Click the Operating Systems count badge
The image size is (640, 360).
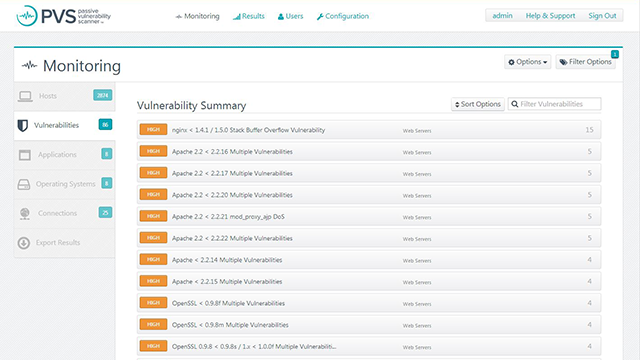[x=107, y=183]
